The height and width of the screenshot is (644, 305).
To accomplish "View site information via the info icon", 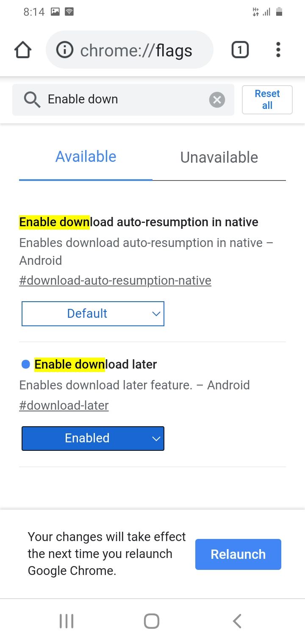I will tap(64, 50).
